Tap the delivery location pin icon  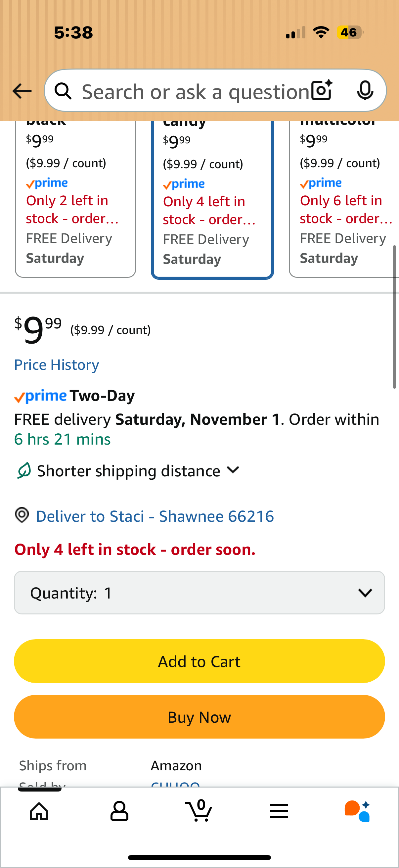pos(22,515)
